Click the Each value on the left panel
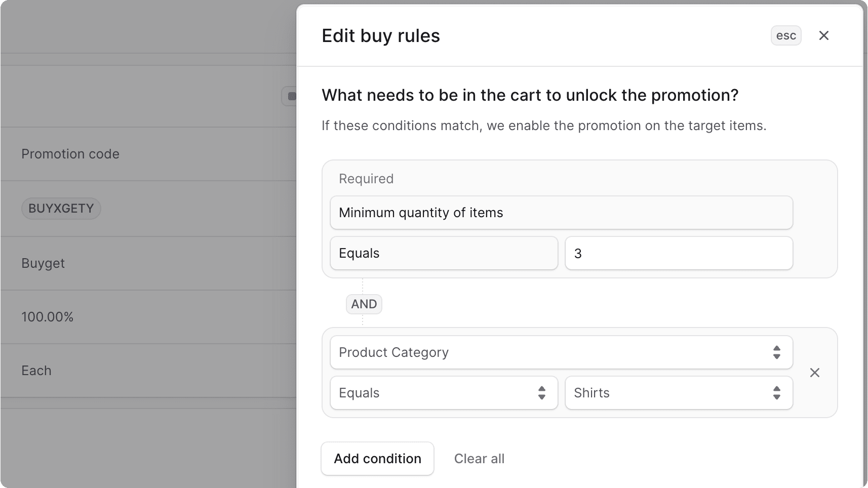This screenshot has height=488, width=868. [x=36, y=370]
